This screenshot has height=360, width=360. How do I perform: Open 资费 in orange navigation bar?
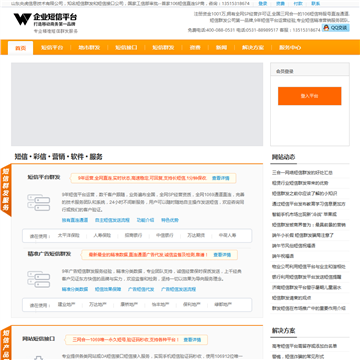[x=195, y=47]
